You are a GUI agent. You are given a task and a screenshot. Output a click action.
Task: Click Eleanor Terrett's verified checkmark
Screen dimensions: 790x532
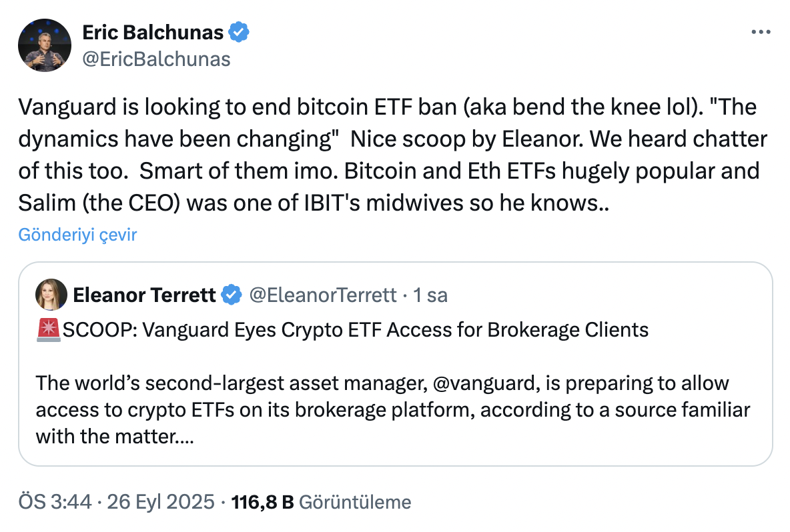click(230, 295)
